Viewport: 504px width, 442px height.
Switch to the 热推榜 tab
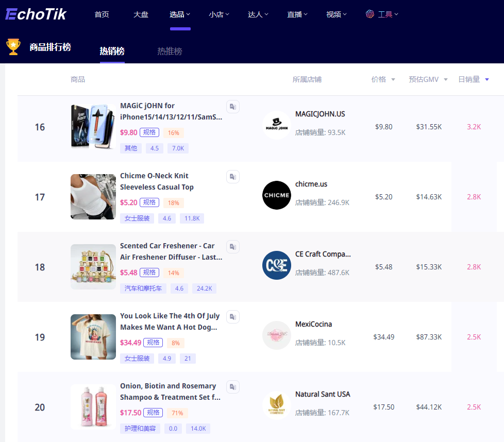coord(170,52)
